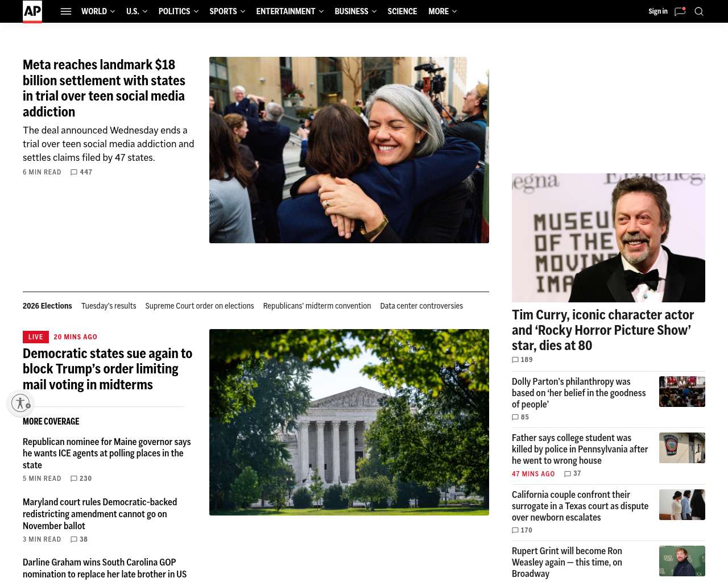Click the '20 MINS AGO' timestamp
The width and height of the screenshot is (728, 582).
pyautogui.click(x=76, y=337)
